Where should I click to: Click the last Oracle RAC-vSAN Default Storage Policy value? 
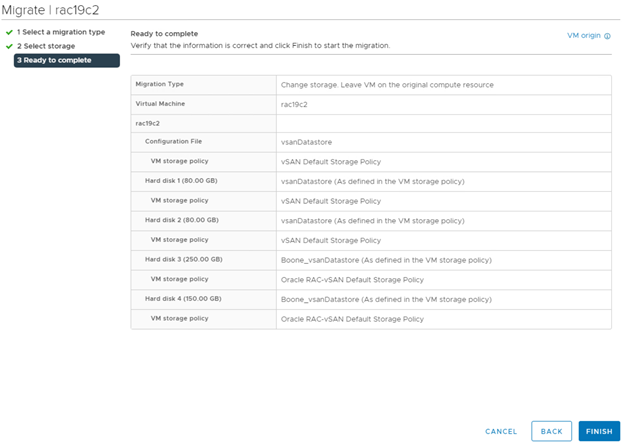[352, 319]
